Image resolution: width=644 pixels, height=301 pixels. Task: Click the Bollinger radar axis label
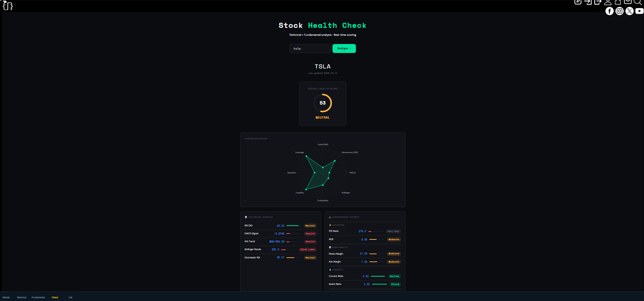click(346, 193)
